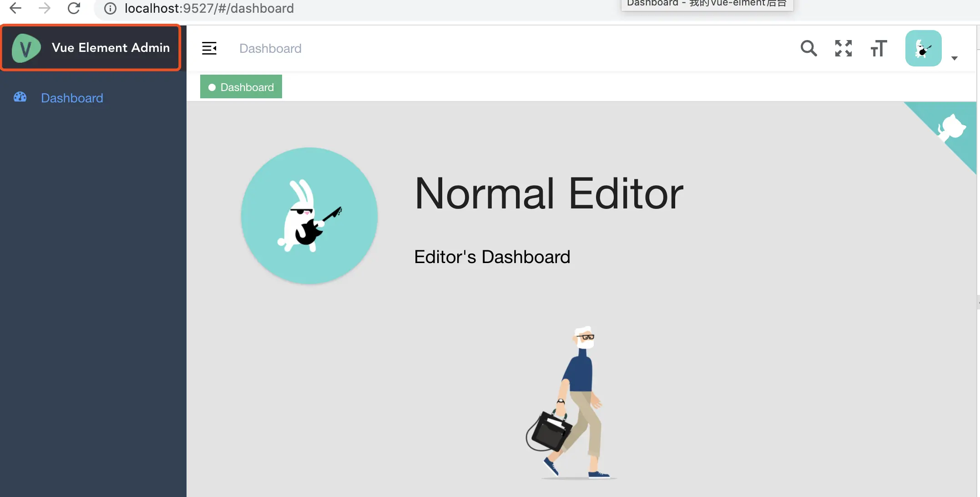Click the Dashboard gauge sidebar icon
Image resolution: width=980 pixels, height=497 pixels.
20,97
